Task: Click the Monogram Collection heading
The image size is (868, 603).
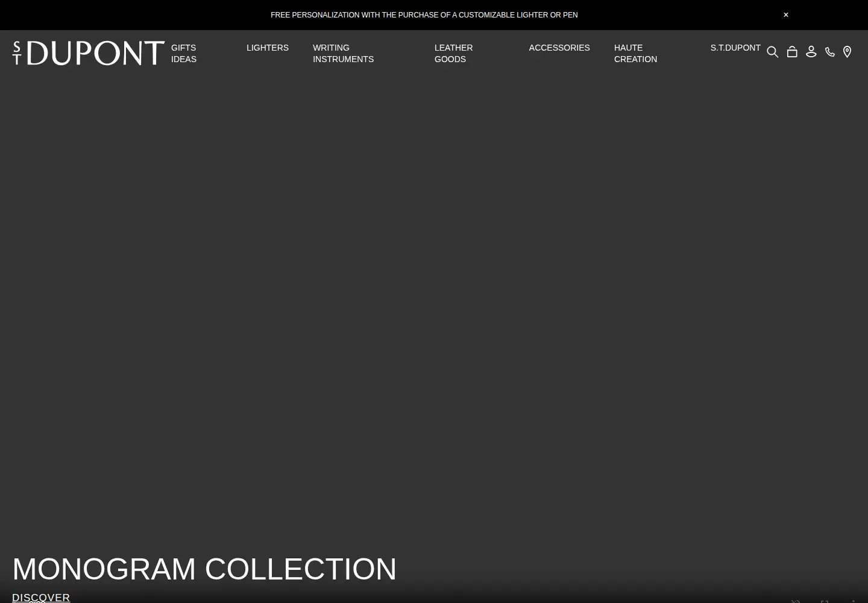Action: pos(204,569)
